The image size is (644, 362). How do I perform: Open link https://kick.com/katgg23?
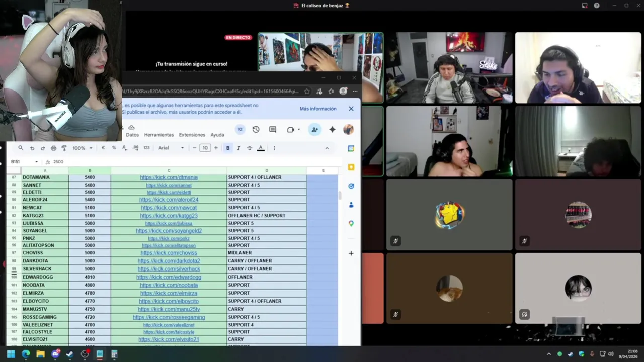point(169,216)
